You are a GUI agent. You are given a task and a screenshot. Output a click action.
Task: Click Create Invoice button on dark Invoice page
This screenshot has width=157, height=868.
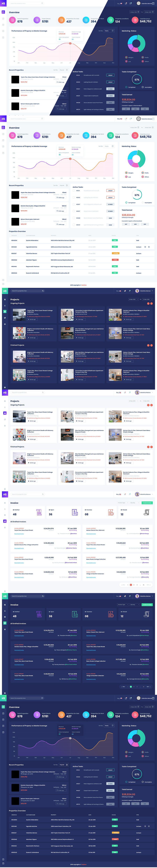pyautogui.click(x=147, y=605)
